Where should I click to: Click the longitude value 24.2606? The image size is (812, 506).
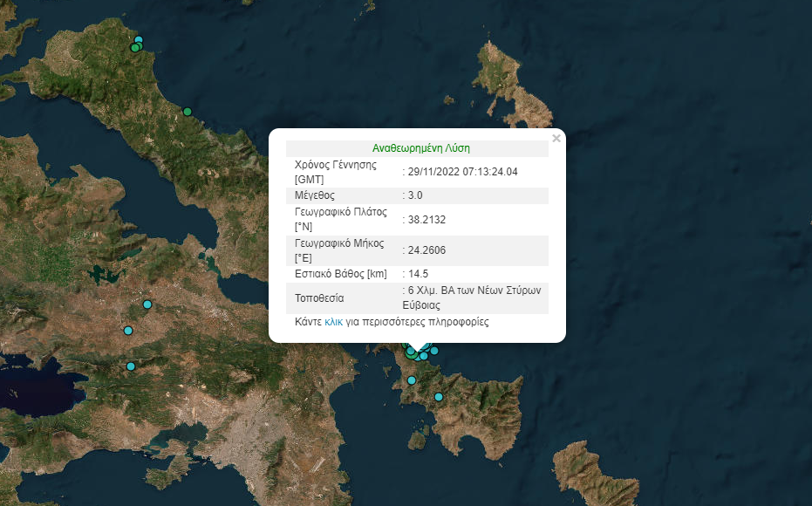[x=426, y=251]
